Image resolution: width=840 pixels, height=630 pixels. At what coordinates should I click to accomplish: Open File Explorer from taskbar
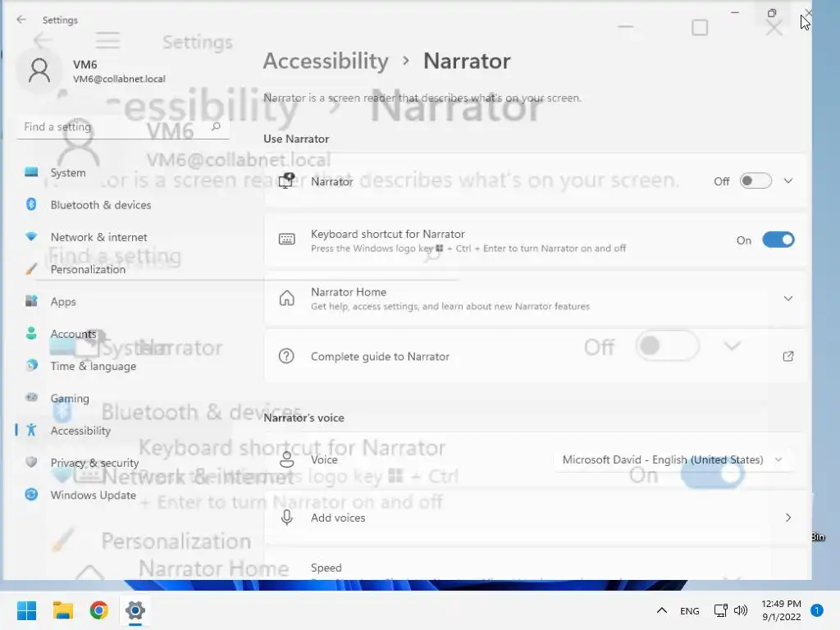[x=62, y=610]
